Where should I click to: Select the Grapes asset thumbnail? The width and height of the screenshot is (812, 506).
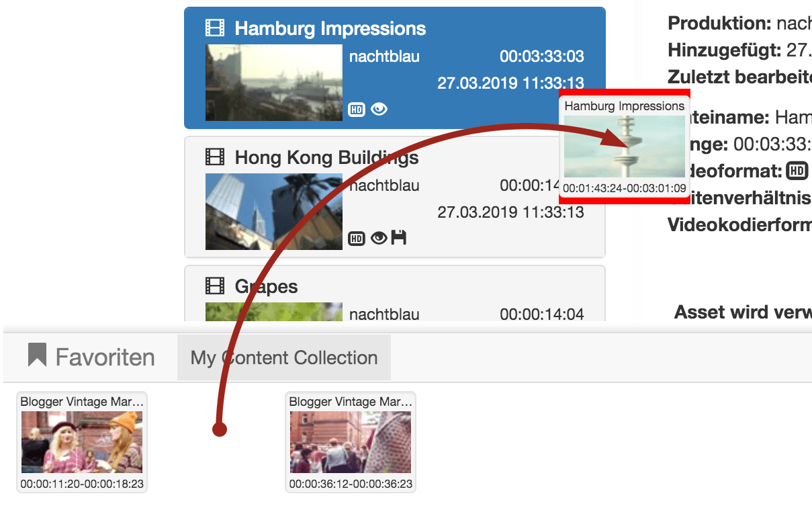click(274, 312)
